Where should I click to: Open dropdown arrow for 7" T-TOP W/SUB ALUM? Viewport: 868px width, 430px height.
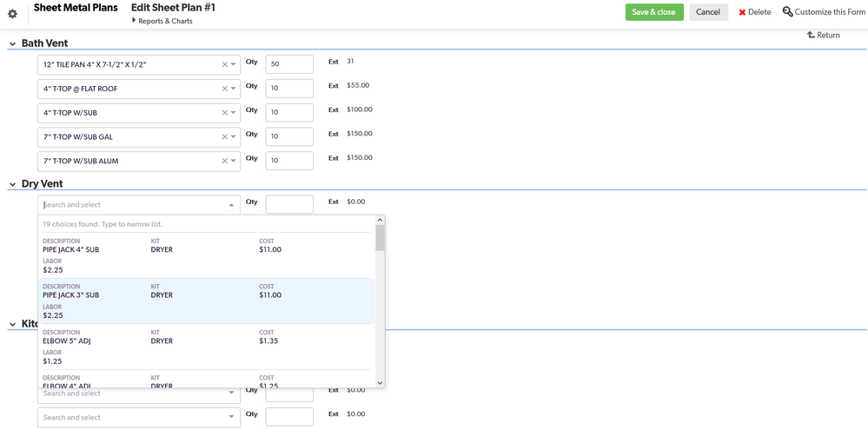234,161
